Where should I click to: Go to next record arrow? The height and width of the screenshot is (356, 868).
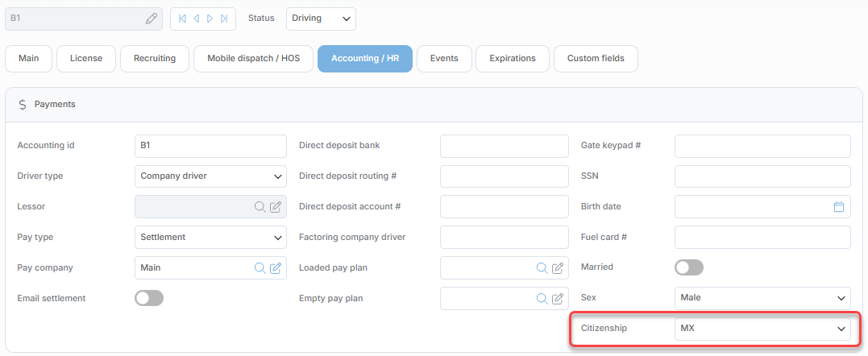[x=210, y=19]
